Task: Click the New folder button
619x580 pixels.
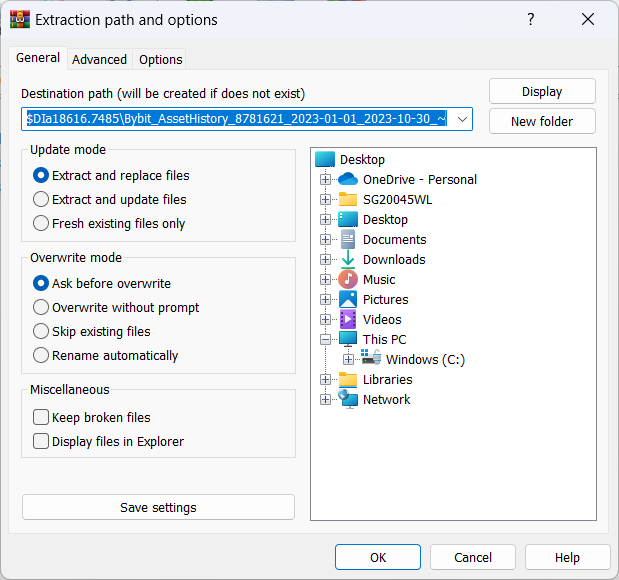Action: point(542,122)
